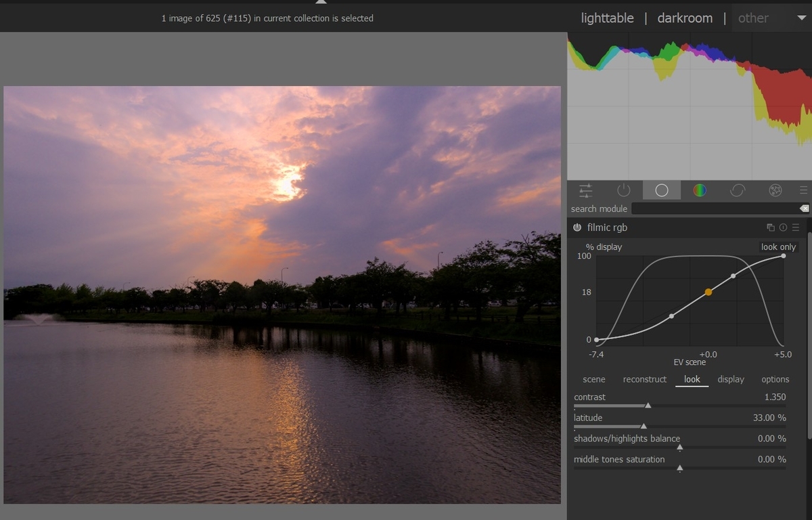The width and height of the screenshot is (812, 520).
Task: Click the % display axis label
Action: [604, 247]
